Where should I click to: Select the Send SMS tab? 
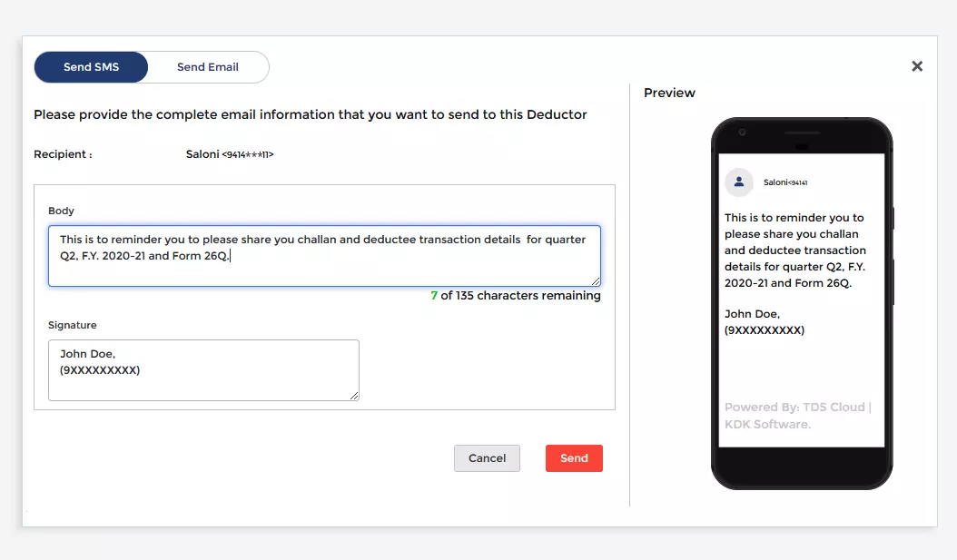click(x=91, y=66)
